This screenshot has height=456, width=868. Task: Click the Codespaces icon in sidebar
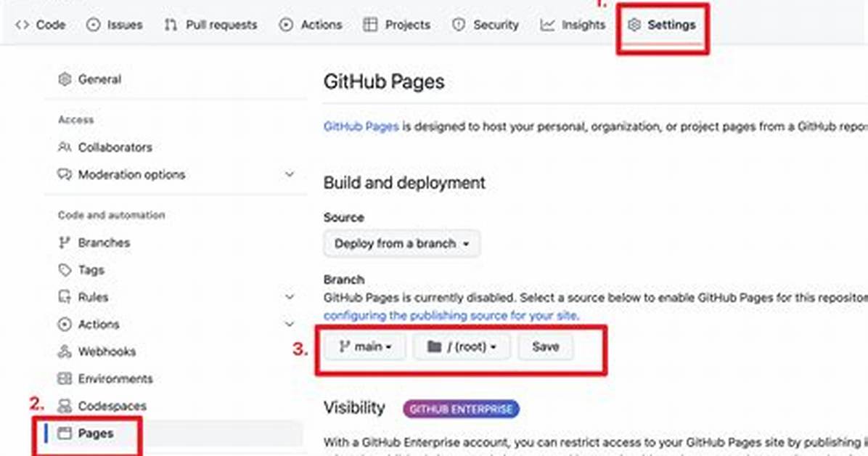tap(65, 406)
